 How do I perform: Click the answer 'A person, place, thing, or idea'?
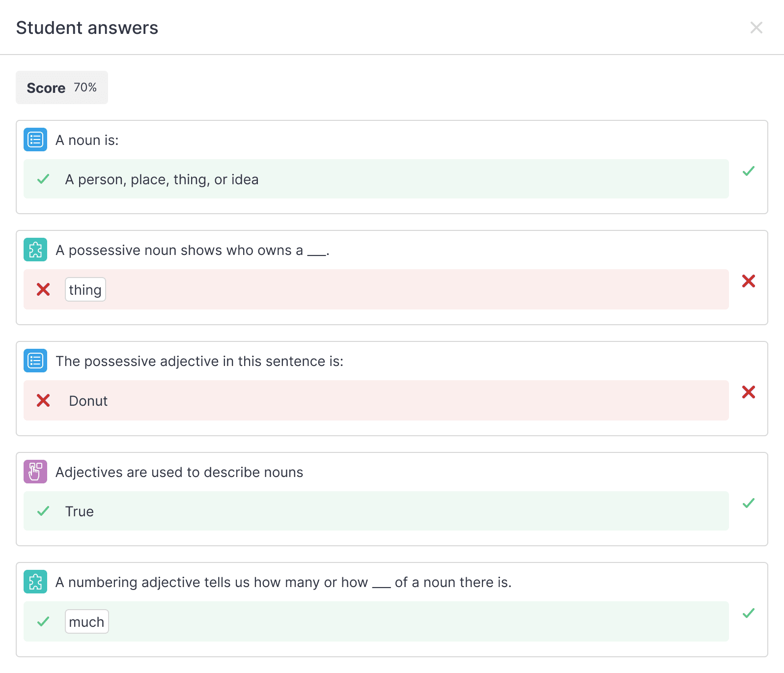[162, 179]
